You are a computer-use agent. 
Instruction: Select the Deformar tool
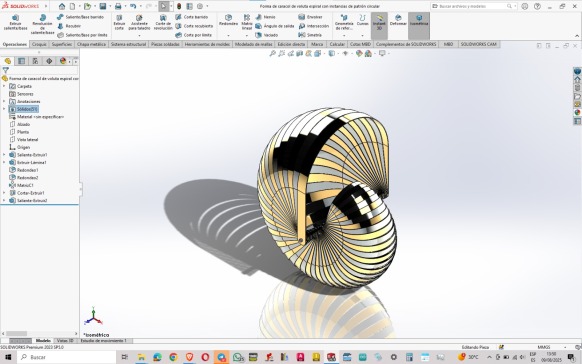click(398, 20)
